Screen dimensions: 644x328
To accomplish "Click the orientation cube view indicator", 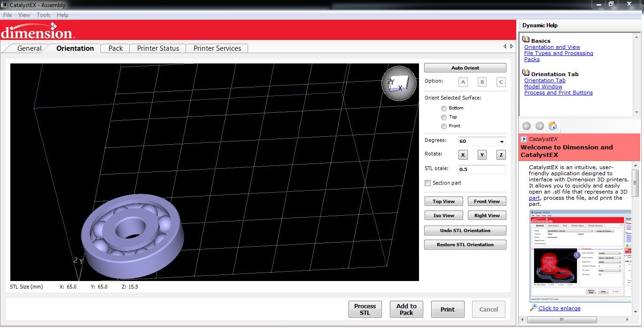I will (x=399, y=83).
